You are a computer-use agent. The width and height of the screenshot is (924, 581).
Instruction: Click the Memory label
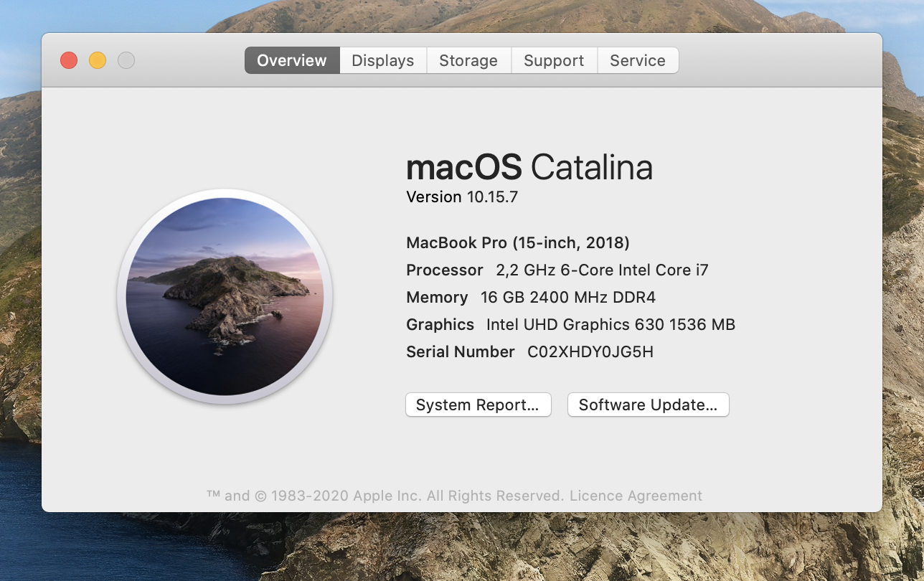click(x=437, y=297)
